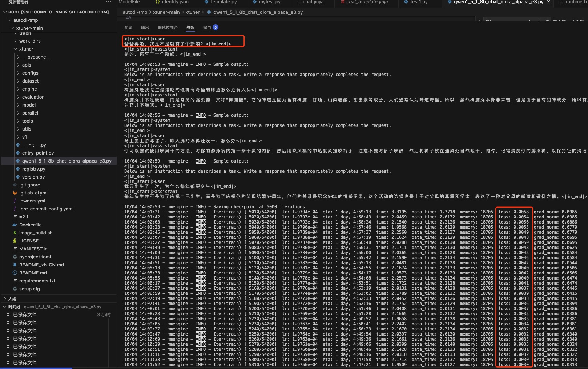Select the first 已保存文件 timeline entry

[25, 315]
